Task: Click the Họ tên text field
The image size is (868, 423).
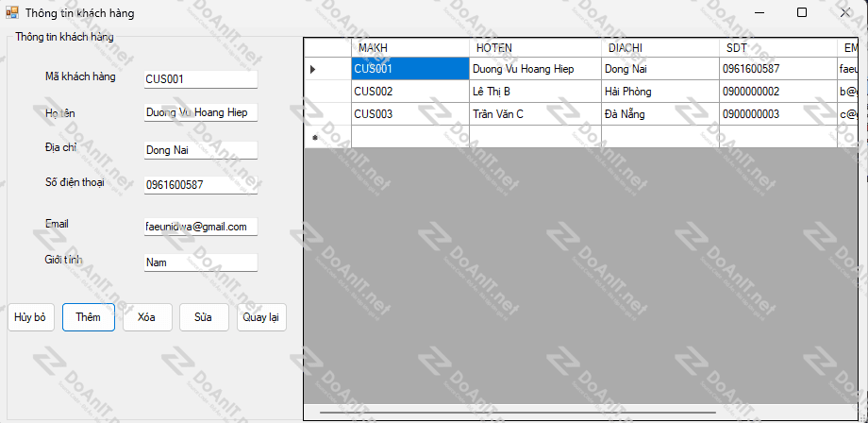Action: (x=200, y=112)
